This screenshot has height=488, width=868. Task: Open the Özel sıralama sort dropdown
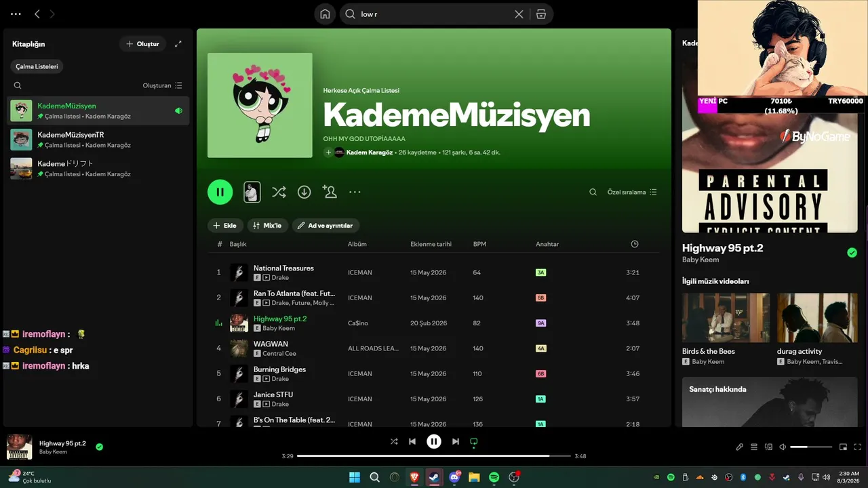[x=632, y=192]
